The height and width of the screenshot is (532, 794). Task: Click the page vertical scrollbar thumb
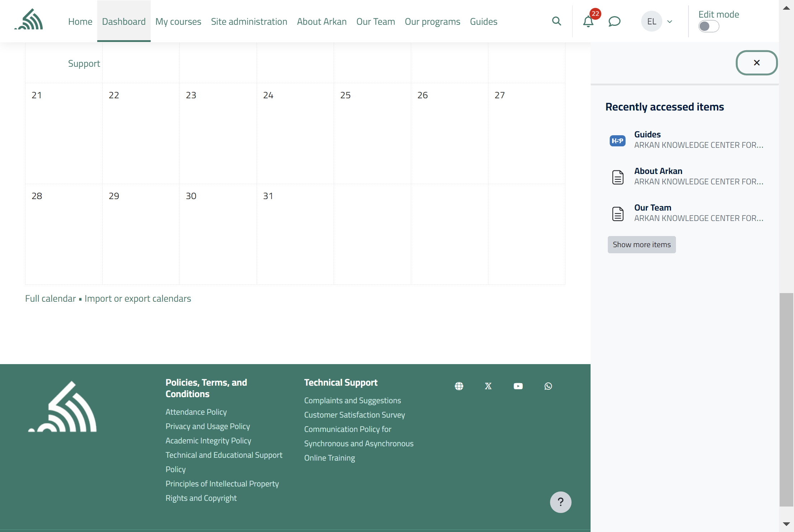click(x=786, y=400)
